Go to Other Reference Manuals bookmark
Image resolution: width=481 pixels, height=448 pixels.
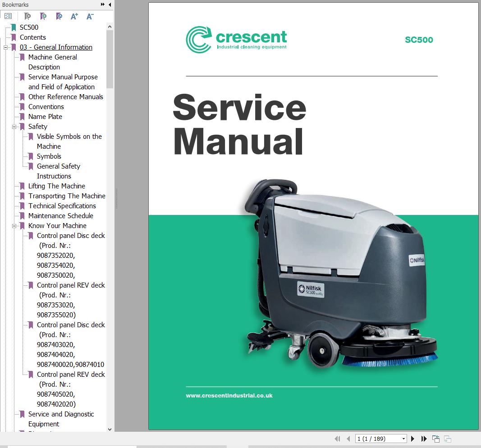[x=66, y=97]
